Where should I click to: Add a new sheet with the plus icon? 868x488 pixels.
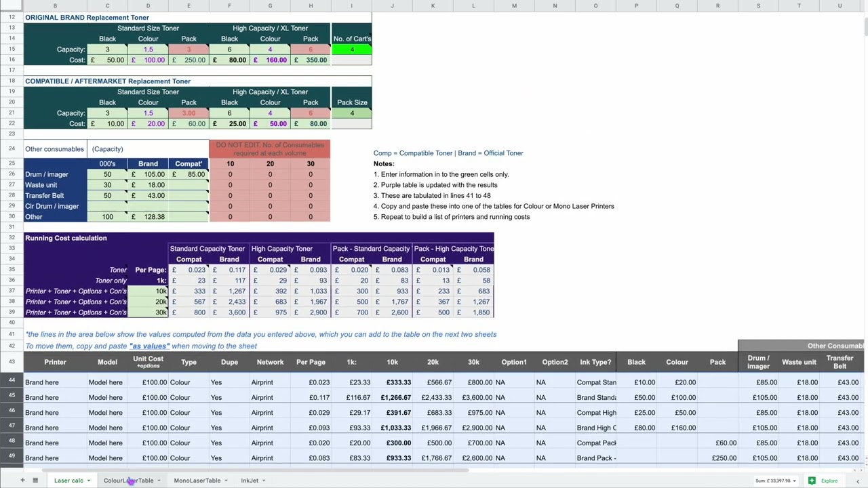pos(22,481)
